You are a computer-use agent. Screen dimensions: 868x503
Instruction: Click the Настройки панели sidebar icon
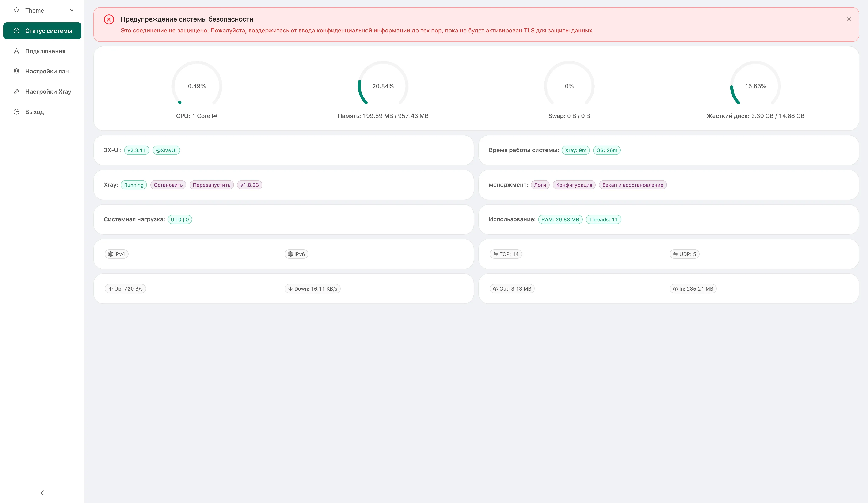pos(16,71)
